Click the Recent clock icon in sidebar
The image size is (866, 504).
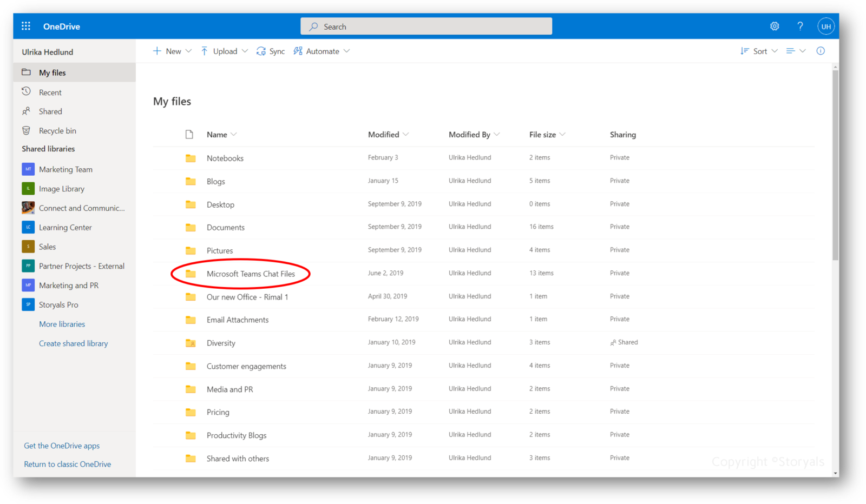click(x=27, y=92)
